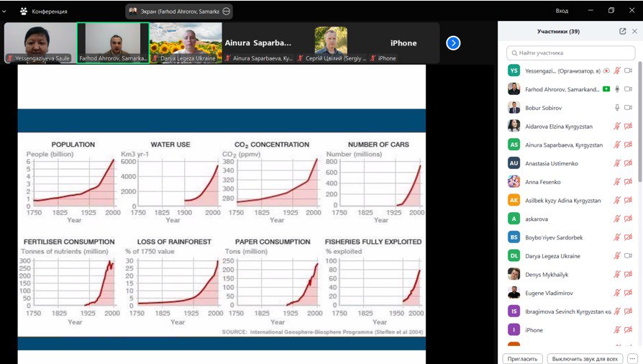Click Anastasia Ustimenko's muted microphone icon
The width and height of the screenshot is (643, 364).
[x=617, y=163]
